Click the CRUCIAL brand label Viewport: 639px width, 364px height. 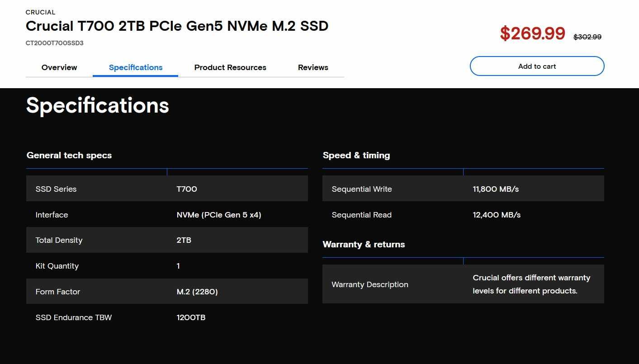[41, 12]
